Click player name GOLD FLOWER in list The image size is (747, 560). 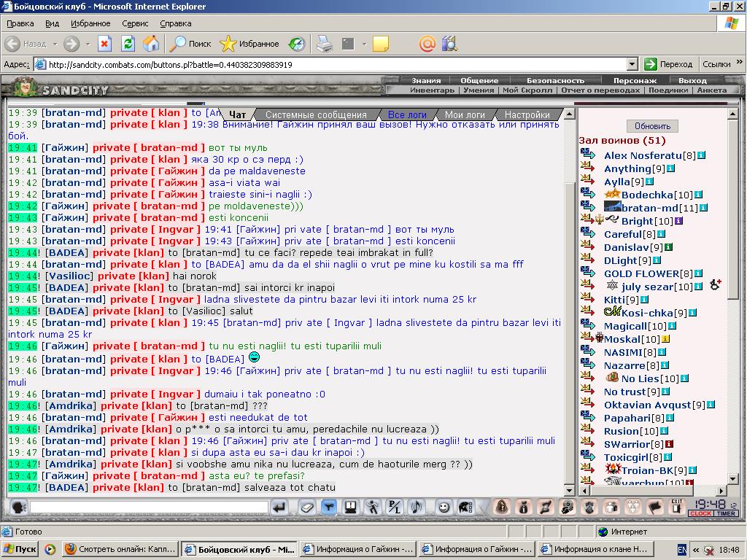click(642, 273)
